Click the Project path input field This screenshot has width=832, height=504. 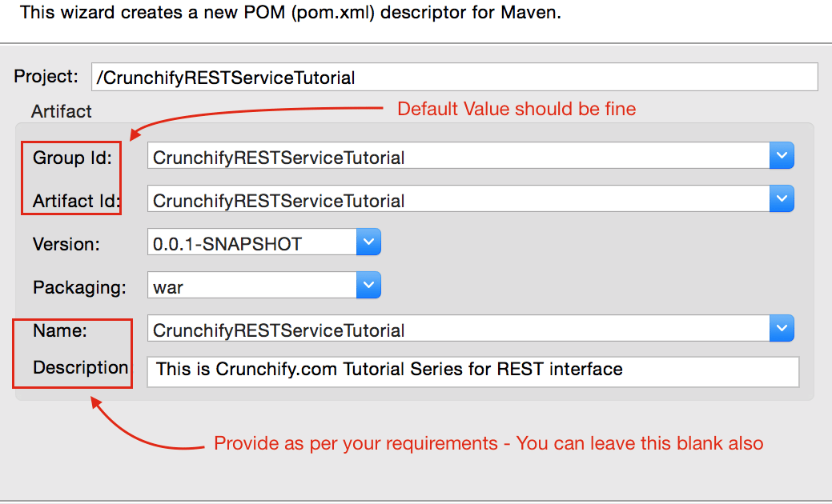[x=454, y=78]
